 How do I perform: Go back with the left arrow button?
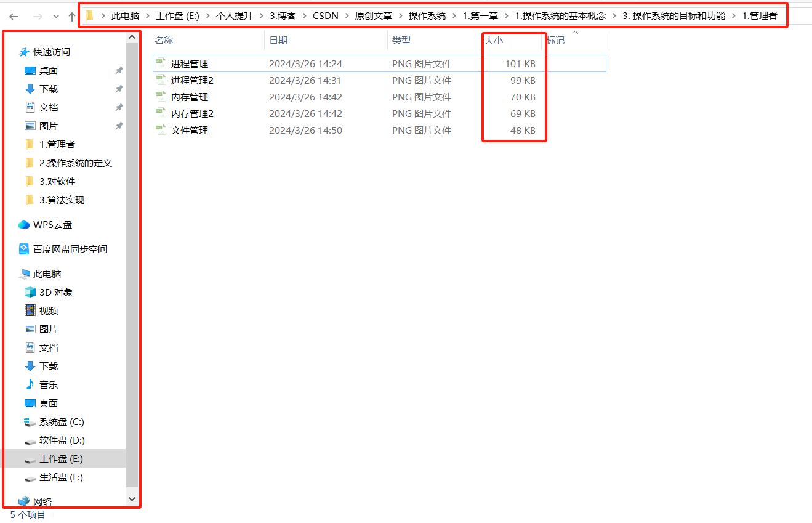pos(14,17)
